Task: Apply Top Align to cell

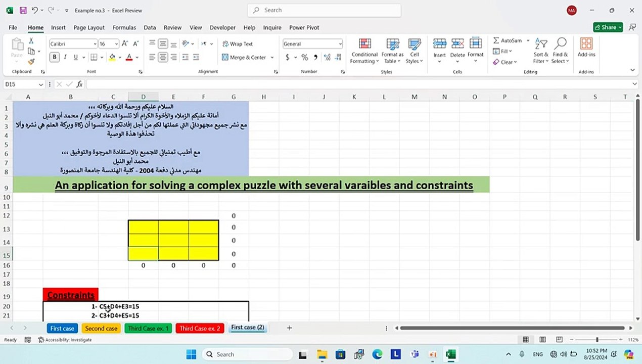Action: coord(152,44)
